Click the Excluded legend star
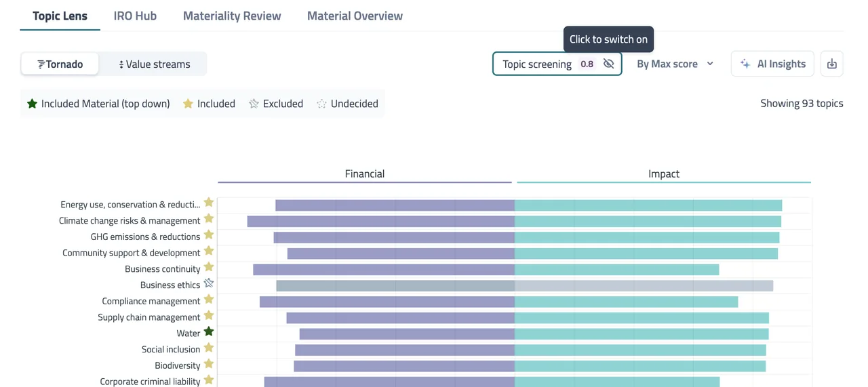868x387 pixels. (x=254, y=104)
